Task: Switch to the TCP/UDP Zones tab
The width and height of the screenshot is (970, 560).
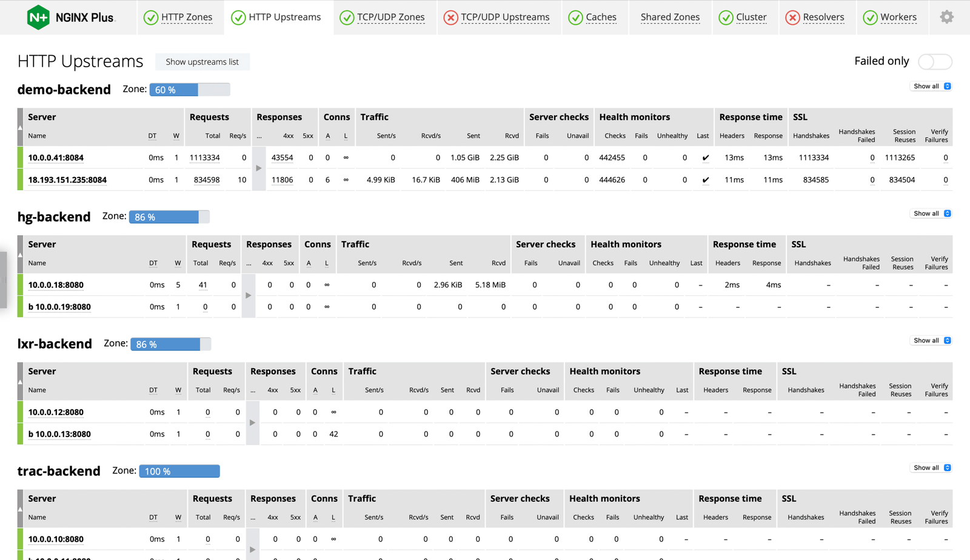Action: pyautogui.click(x=390, y=18)
